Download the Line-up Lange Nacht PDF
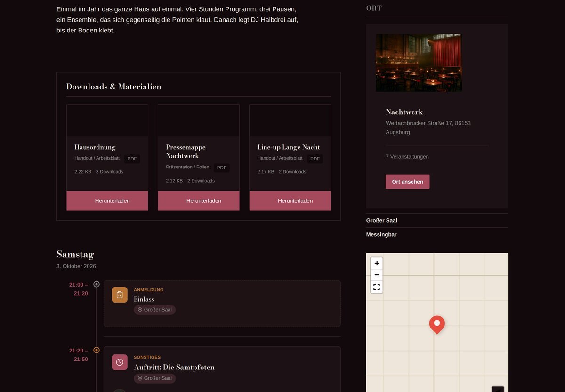Screen dimensions: 565x392 coord(290,201)
